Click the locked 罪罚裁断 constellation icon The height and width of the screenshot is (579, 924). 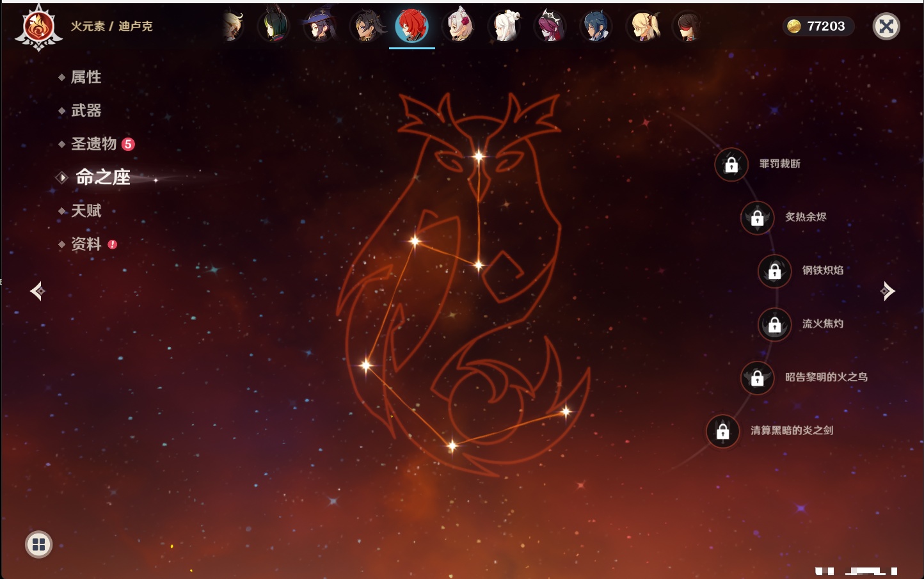click(731, 164)
